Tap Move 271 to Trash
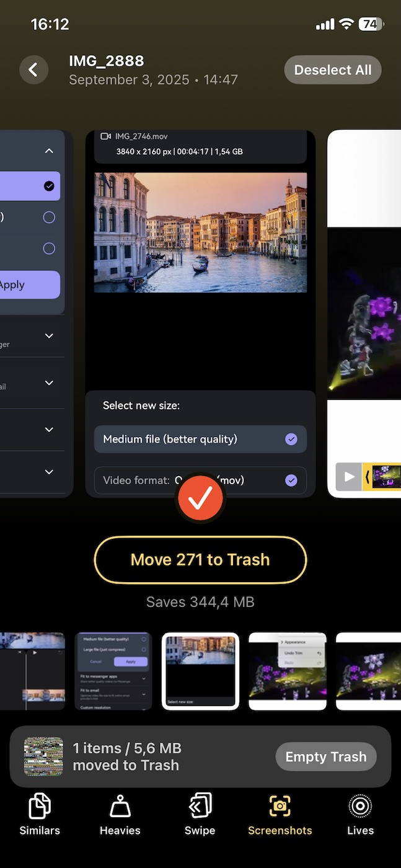The width and height of the screenshot is (401, 868). pos(200,560)
